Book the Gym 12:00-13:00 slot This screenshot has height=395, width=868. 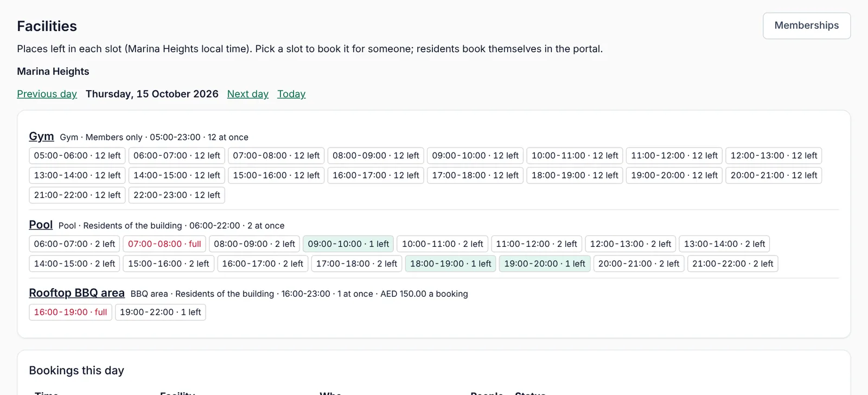(x=774, y=156)
